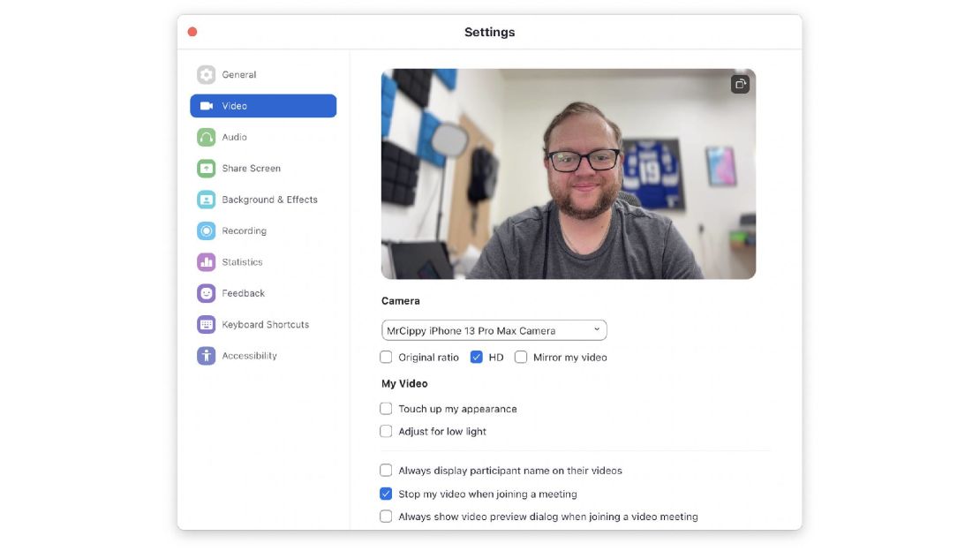980x551 pixels.
Task: Click the Camera section heading
Action: tap(401, 301)
